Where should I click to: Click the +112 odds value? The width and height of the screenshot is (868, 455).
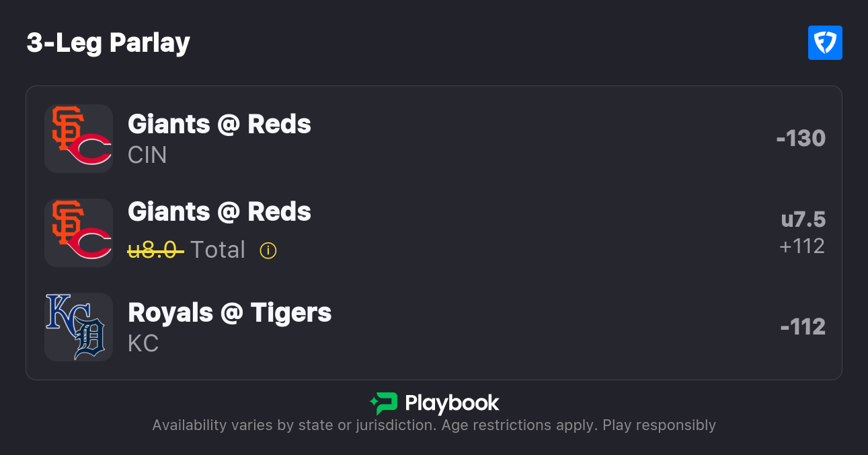pyautogui.click(x=801, y=246)
